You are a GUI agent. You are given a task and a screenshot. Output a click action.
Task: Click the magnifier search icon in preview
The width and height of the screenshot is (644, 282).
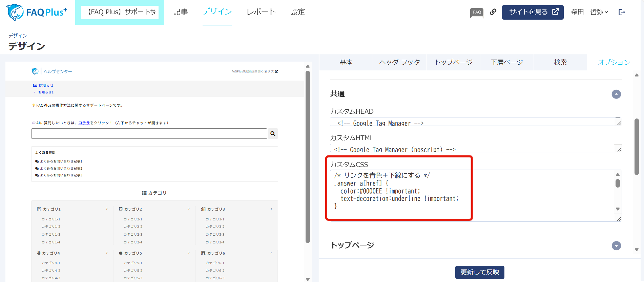(273, 134)
